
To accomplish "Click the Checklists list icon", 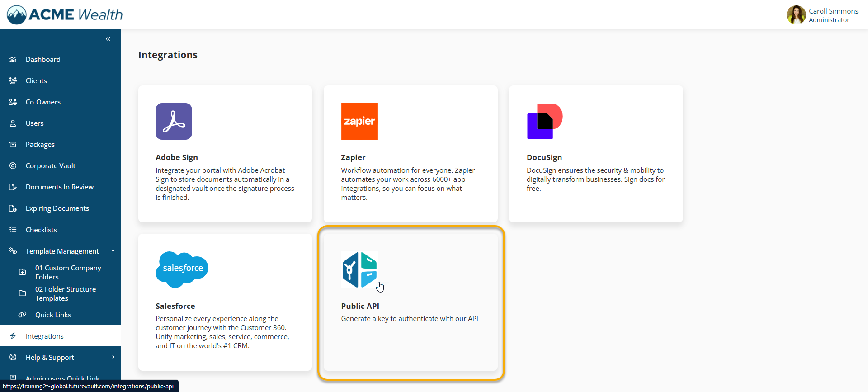I will (13, 230).
